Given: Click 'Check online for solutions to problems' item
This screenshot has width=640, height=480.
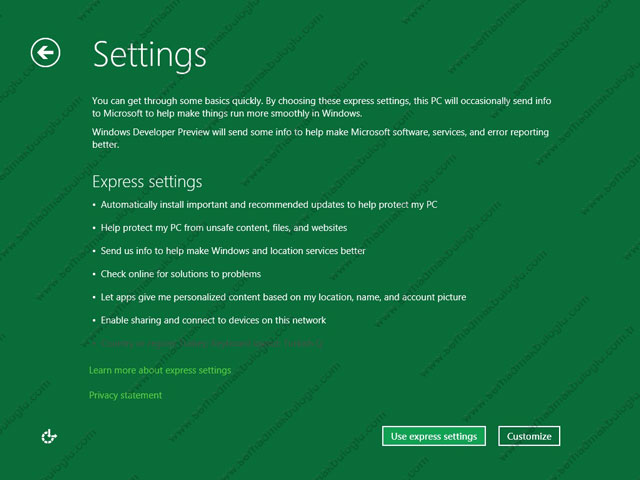Looking at the screenshot, I should (181, 274).
